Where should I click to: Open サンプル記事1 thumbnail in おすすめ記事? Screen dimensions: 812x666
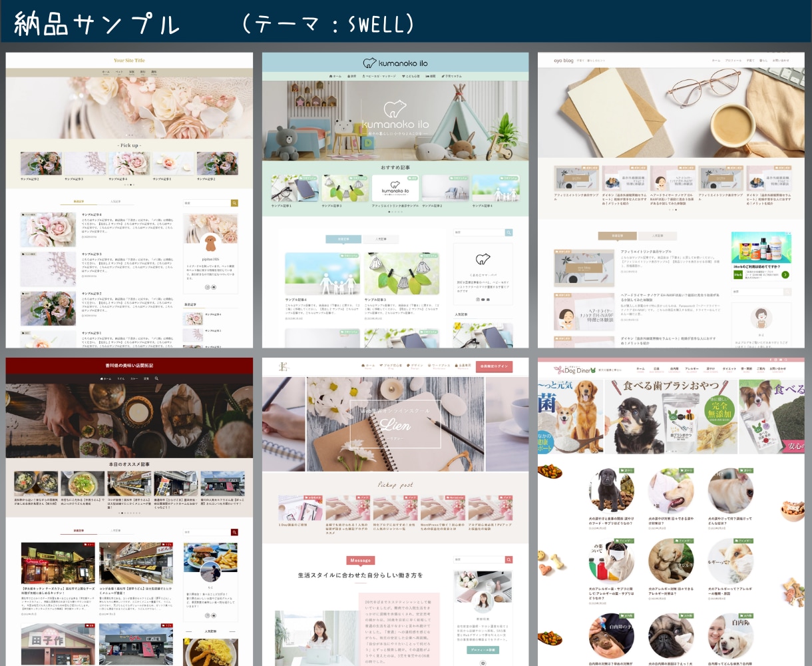coord(294,188)
